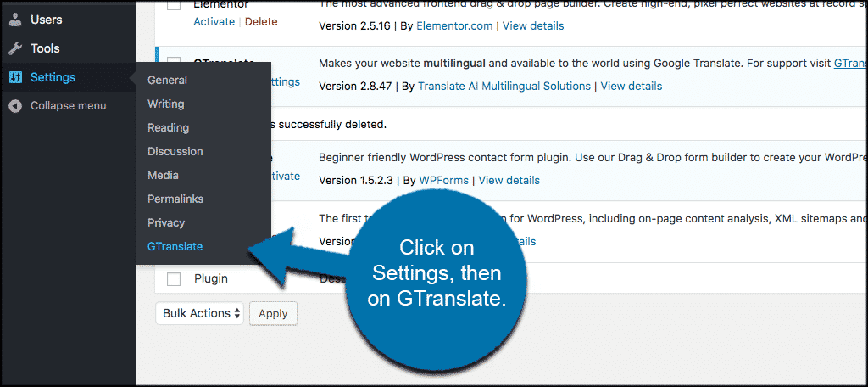Click the Settings sliders icon
This screenshot has height=387, width=868.
[x=15, y=77]
